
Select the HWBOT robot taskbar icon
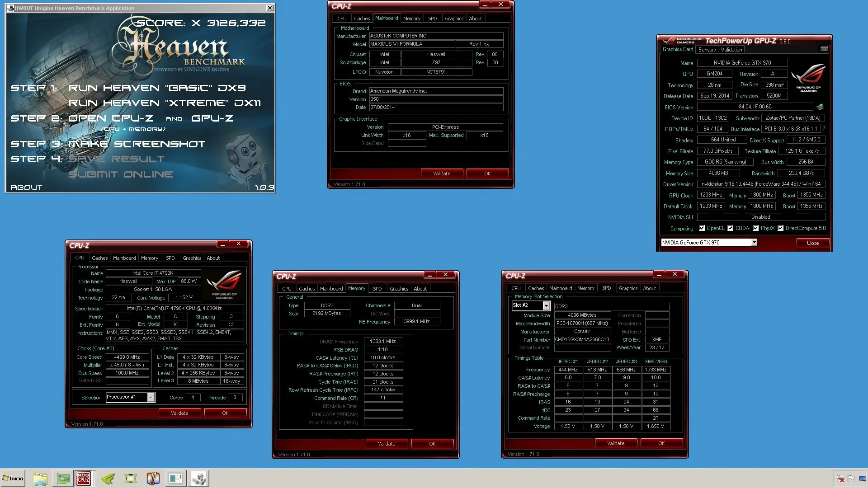pos(198,478)
